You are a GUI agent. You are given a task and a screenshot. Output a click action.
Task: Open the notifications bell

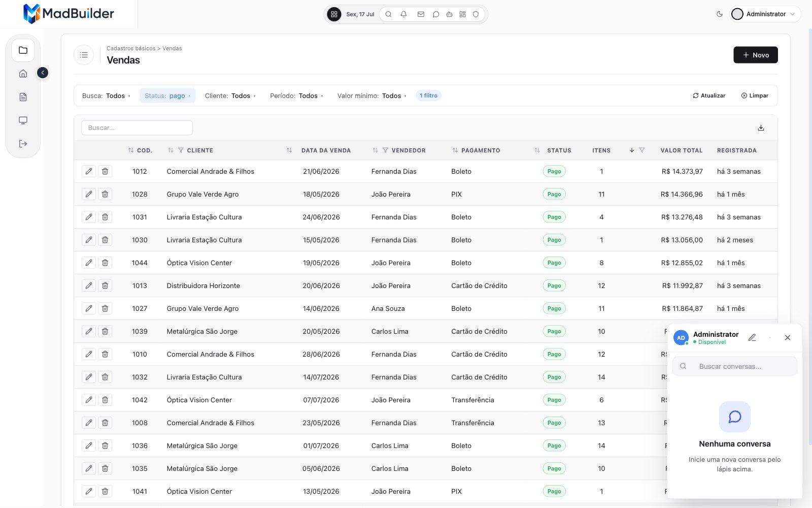pyautogui.click(x=403, y=14)
